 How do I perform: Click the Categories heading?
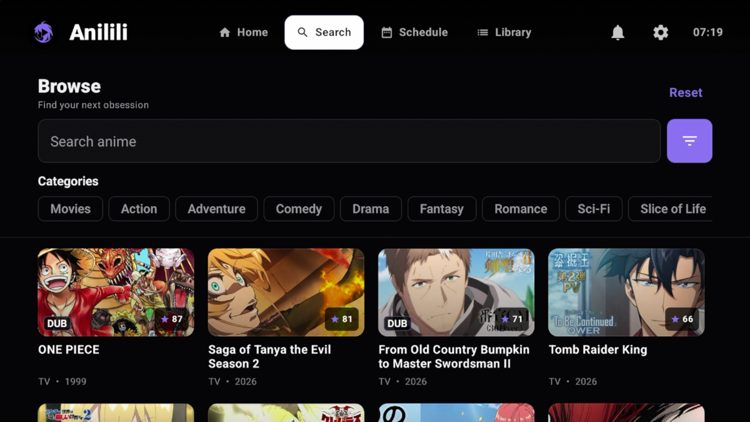[x=68, y=181]
